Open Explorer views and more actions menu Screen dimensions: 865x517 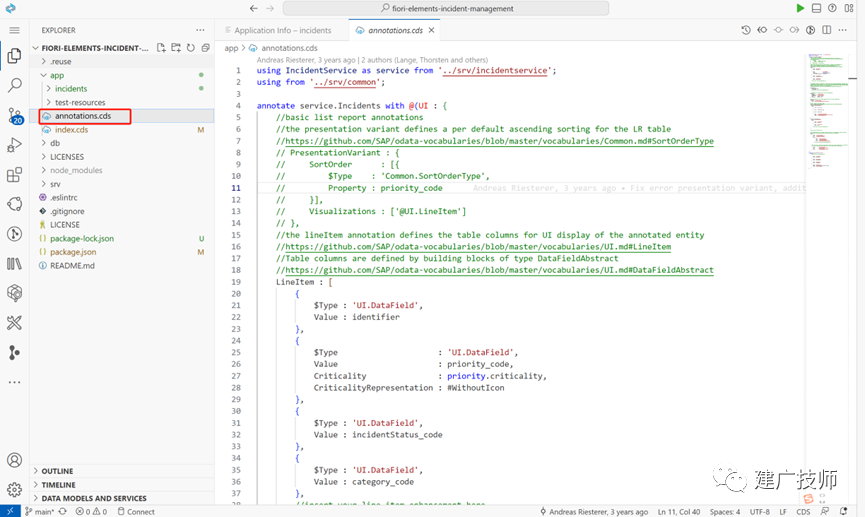tap(200, 30)
